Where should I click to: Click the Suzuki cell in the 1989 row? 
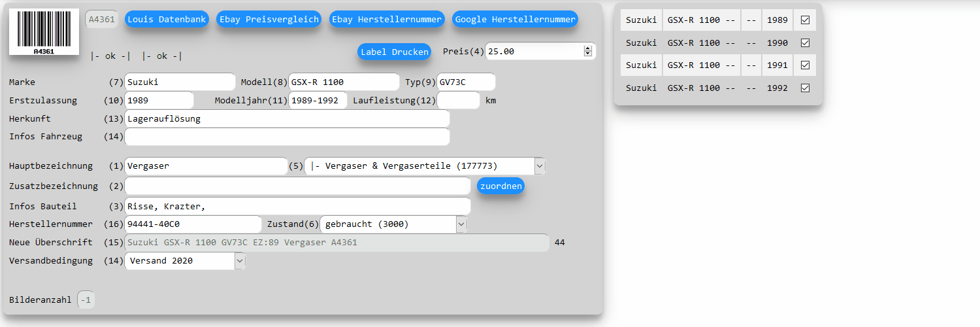pos(641,20)
